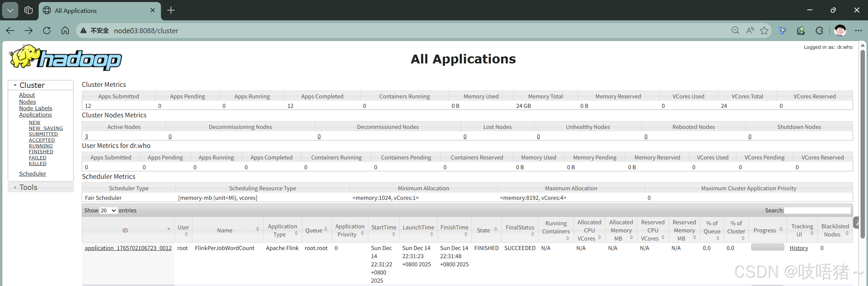Image resolution: width=868 pixels, height=286 pixels.
Task: Go forward with the browser forward arrow
Action: [28, 31]
